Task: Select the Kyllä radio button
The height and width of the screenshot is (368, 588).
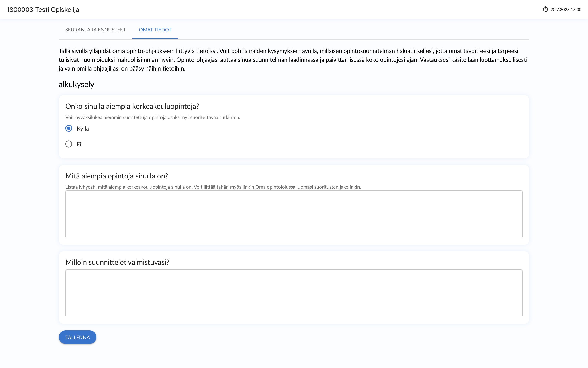Action: (69, 128)
